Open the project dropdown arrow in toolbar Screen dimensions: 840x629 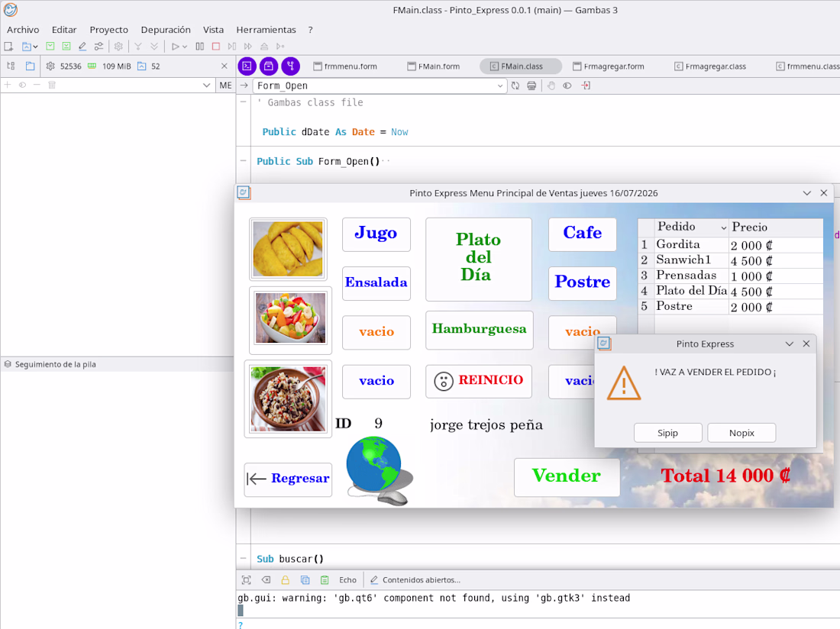(35, 47)
